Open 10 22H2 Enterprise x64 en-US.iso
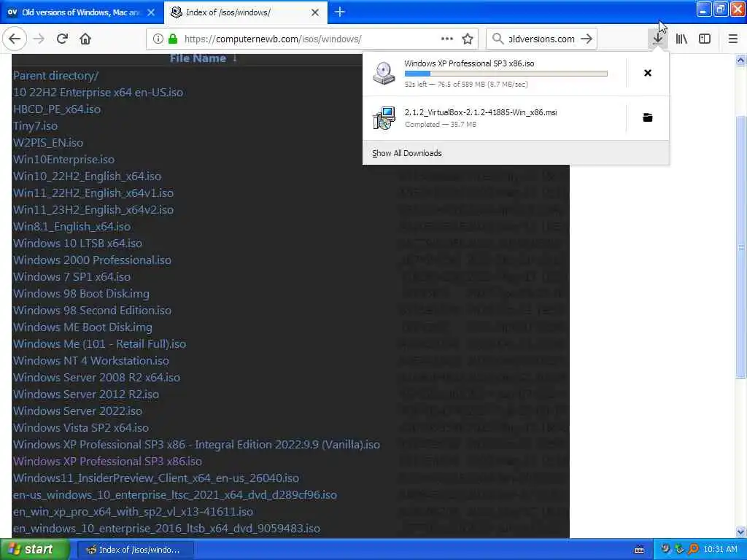Image resolution: width=747 pixels, height=560 pixels. pyautogui.click(x=98, y=93)
